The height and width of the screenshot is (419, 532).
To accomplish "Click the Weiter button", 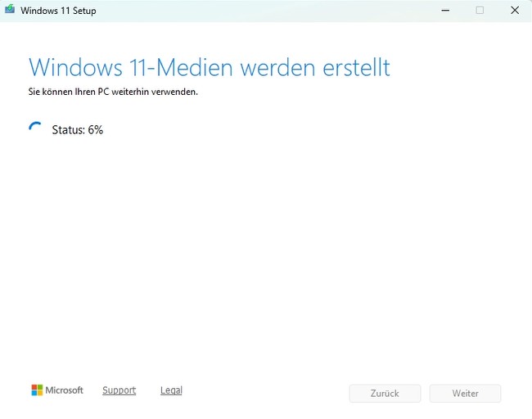I will click(465, 393).
